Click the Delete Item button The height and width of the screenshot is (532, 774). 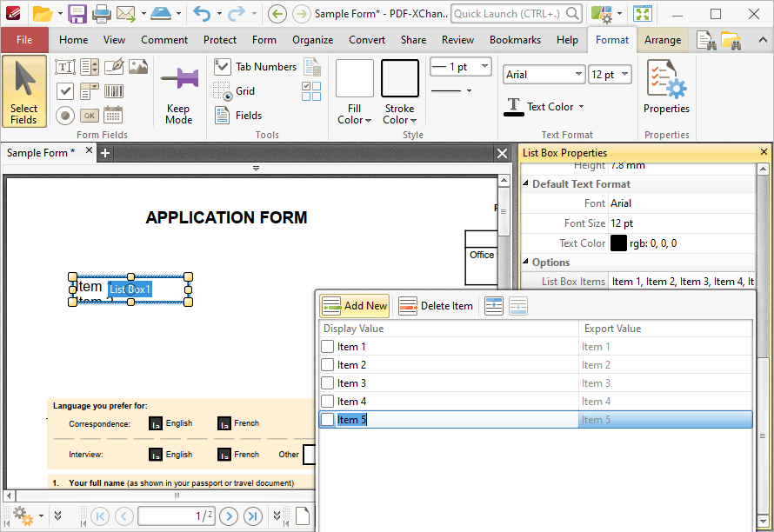click(436, 306)
